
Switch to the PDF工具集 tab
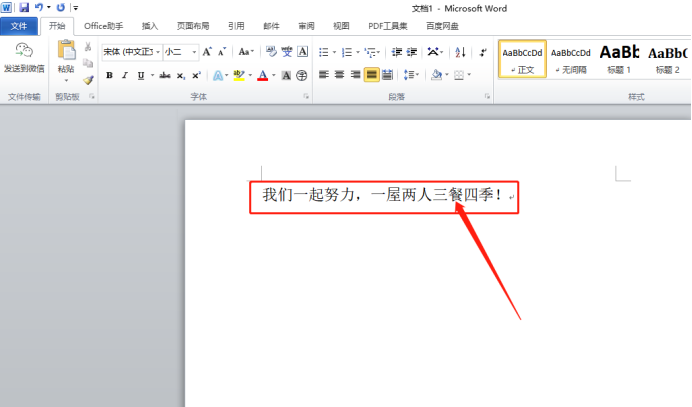(x=388, y=26)
